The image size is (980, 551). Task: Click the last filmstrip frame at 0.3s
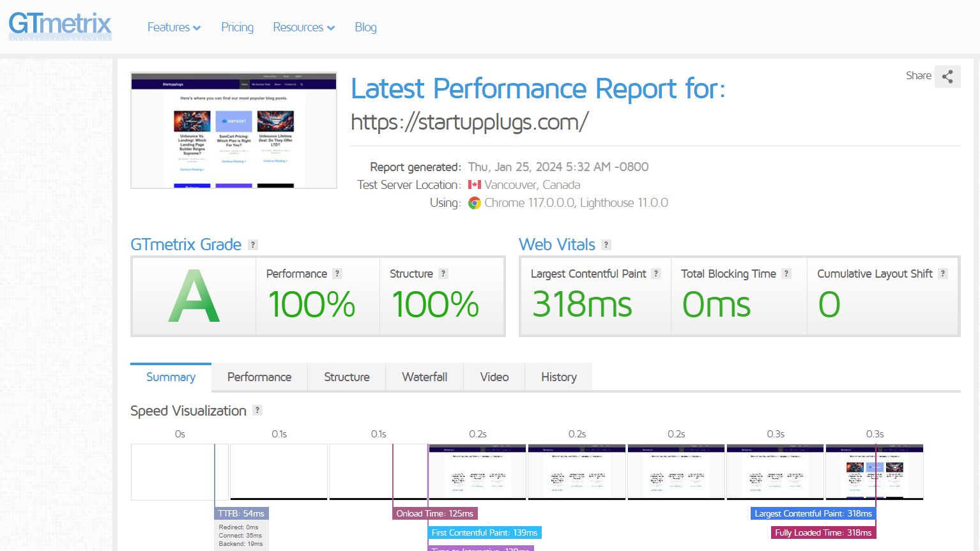tap(875, 472)
